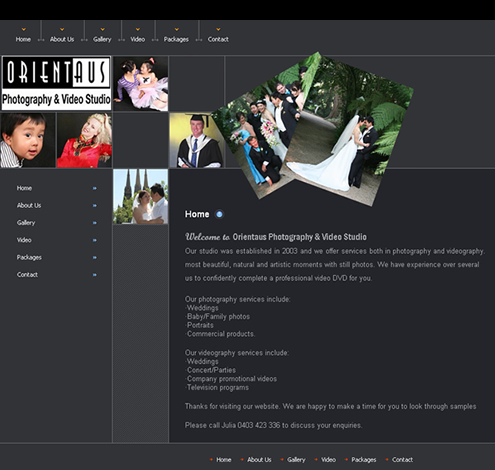Open Video from the left sidebar menu
The width and height of the screenshot is (495, 470).
(x=24, y=240)
